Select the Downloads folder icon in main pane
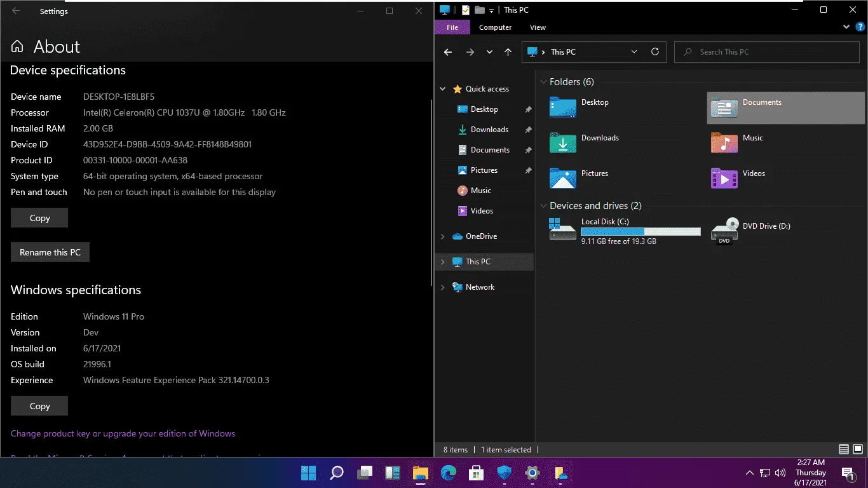 click(x=562, y=142)
